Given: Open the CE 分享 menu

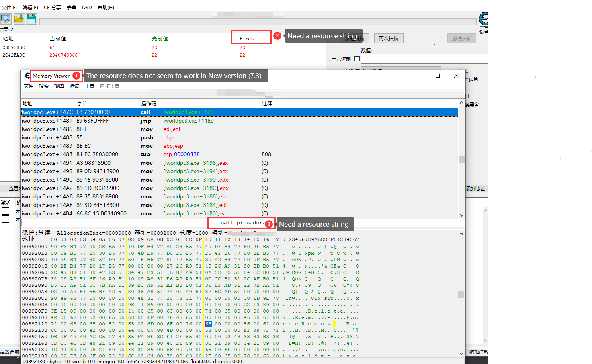Looking at the screenshot, I should pos(52,7).
